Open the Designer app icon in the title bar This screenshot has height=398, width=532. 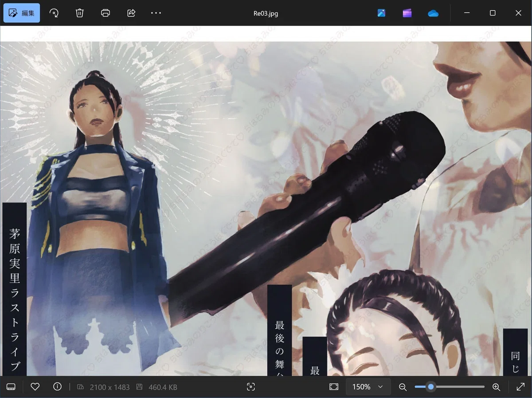click(381, 13)
